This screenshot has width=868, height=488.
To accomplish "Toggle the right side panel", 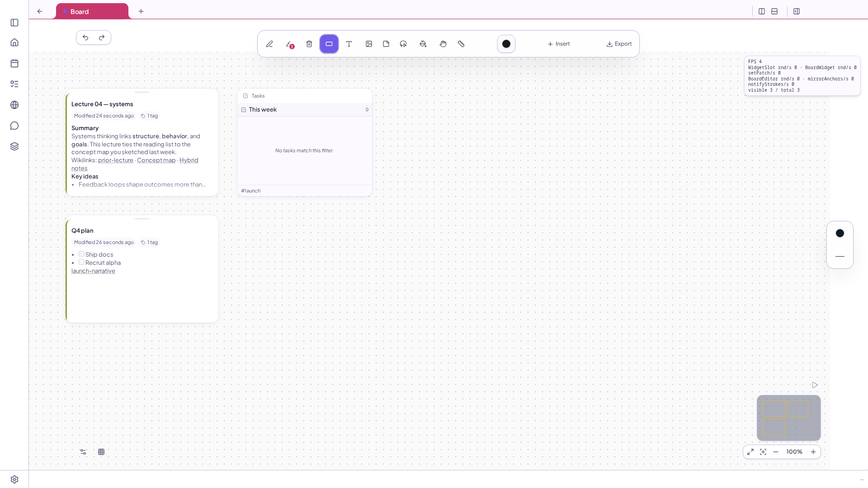I will 797,11.
